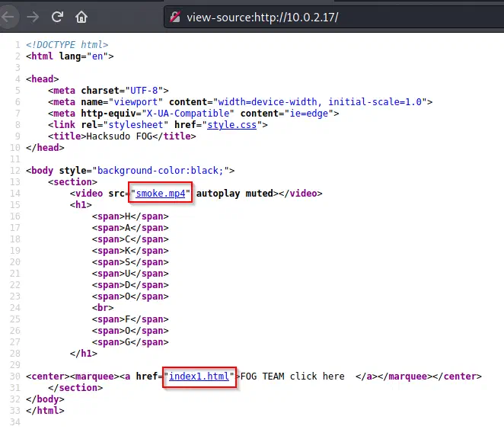Click the viewport meta name value
This screenshot has width=504, height=439.
(x=136, y=102)
